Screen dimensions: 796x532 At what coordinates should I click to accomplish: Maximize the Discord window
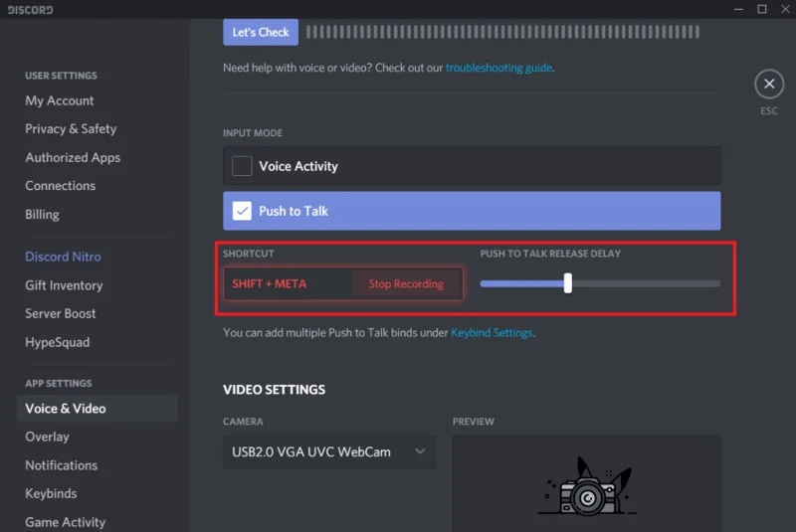(761, 9)
